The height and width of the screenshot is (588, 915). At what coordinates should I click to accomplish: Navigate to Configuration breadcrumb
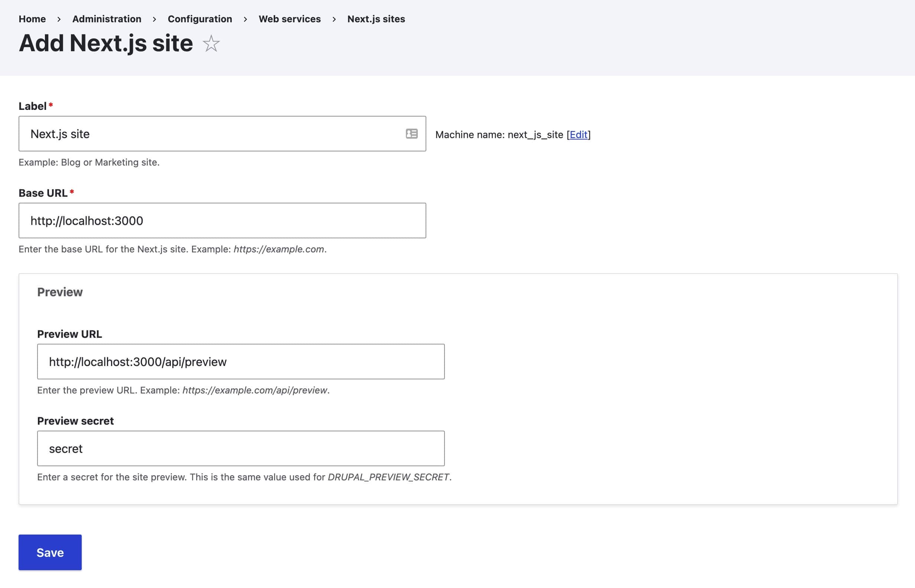pyautogui.click(x=200, y=19)
